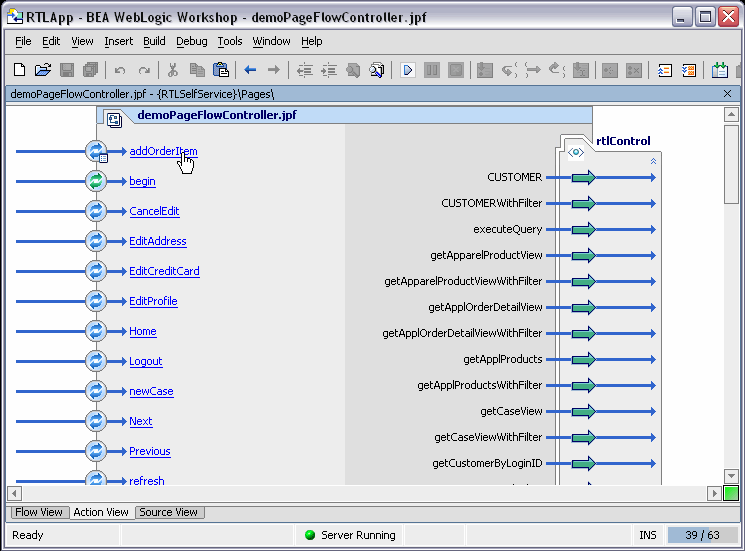This screenshot has width=745, height=551.
Task: Select the getCustomerByLoginID method label
Action: pyautogui.click(x=487, y=463)
